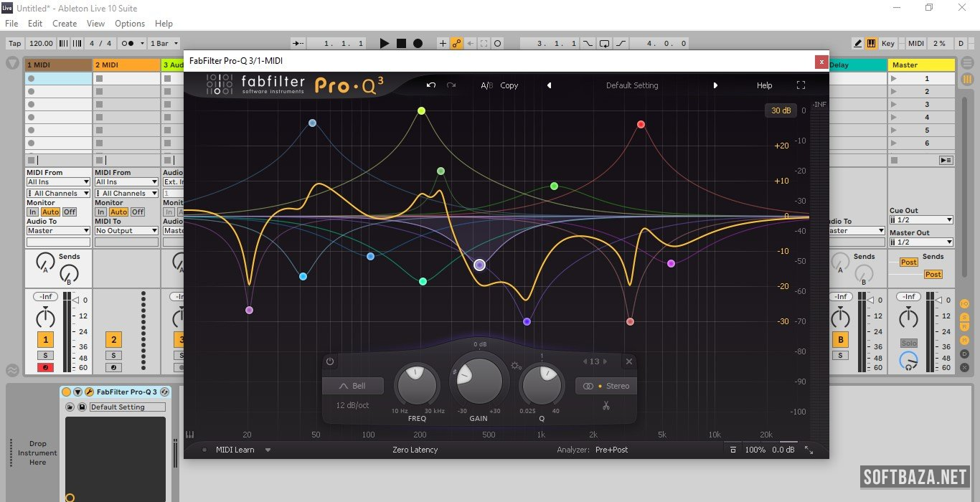Image resolution: width=980 pixels, height=502 pixels.
Task: Set track 1 Monitor to In
Action: 32,212
